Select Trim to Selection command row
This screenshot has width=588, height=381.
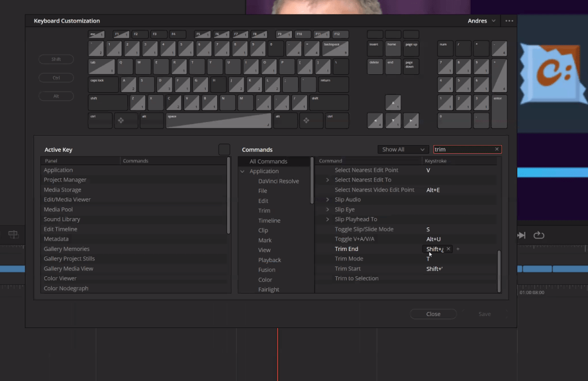pyautogui.click(x=406, y=279)
